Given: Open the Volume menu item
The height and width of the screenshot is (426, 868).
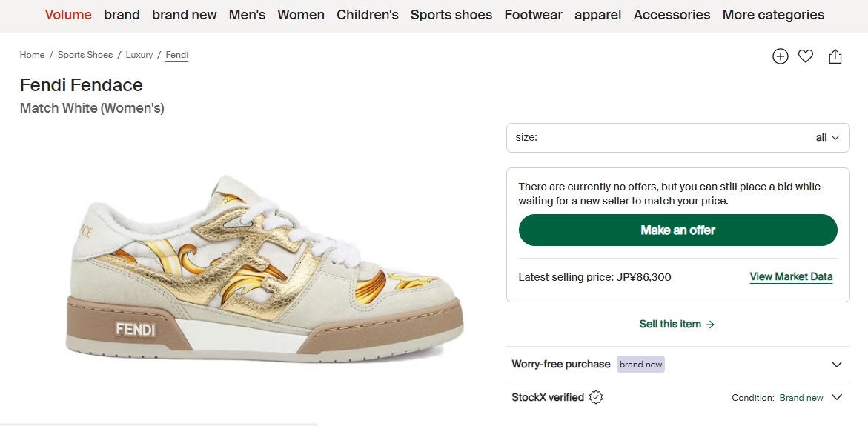Looking at the screenshot, I should (x=68, y=15).
